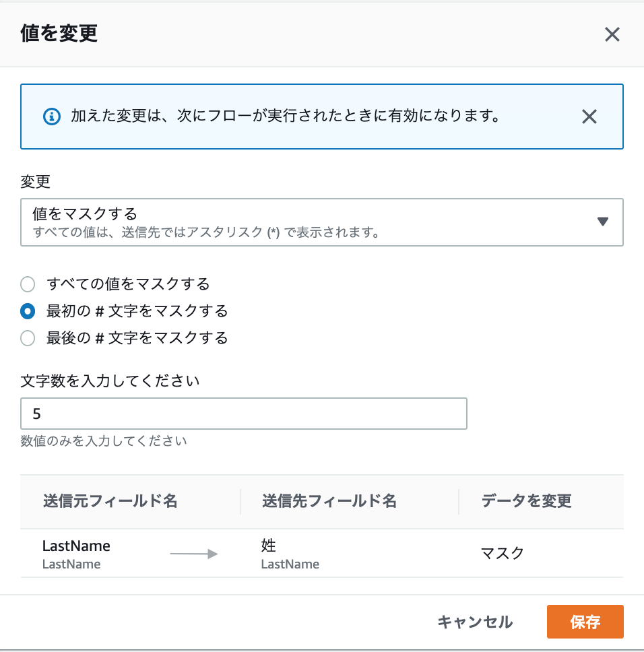
Task: Select すべての値をマスクする radio option
Action: pyautogui.click(x=28, y=284)
